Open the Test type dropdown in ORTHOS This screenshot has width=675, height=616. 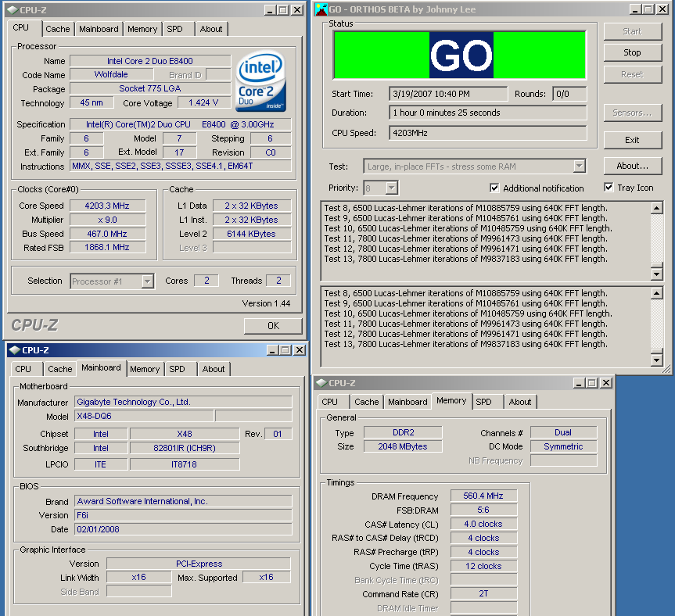(580, 166)
